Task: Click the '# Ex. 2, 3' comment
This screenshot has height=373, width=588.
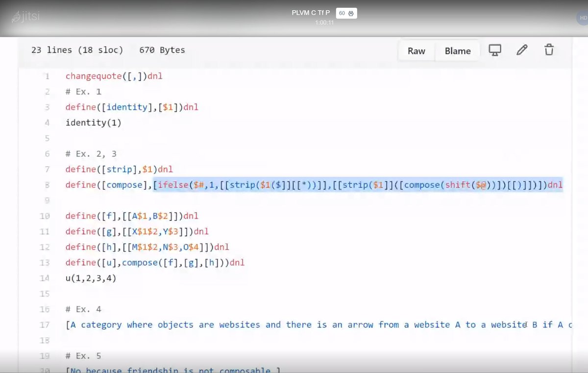Action: [91, 154]
